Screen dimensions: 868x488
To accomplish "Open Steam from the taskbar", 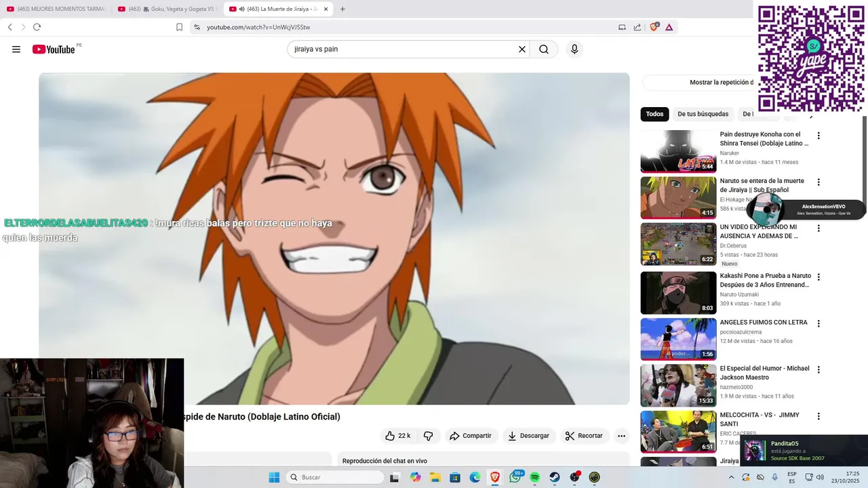I will (555, 477).
